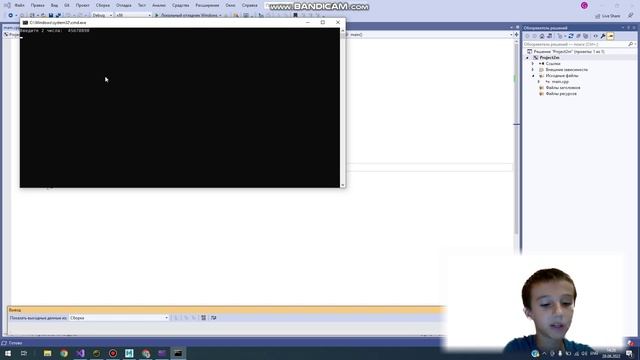
Task: Click the pink account avatar icon
Action: point(584,5)
